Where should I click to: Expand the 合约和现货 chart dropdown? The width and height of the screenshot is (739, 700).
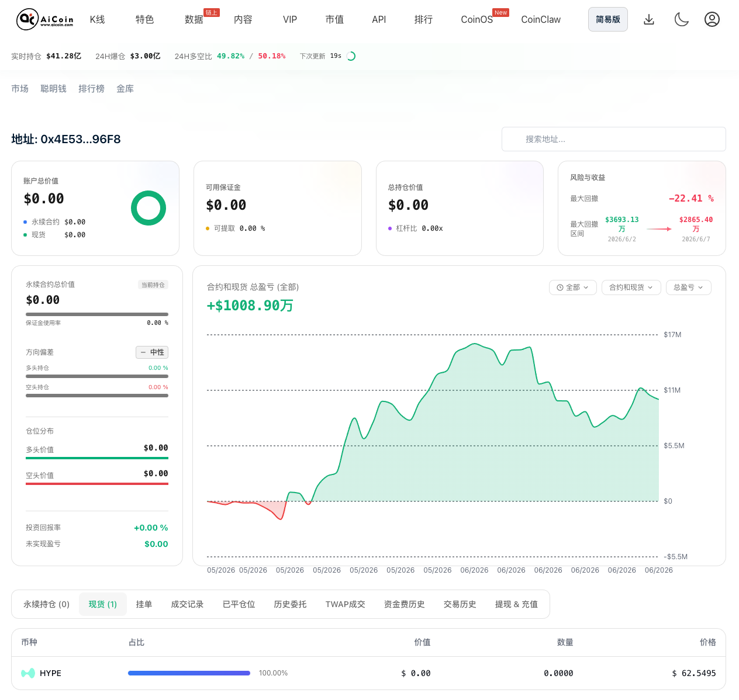(631, 287)
